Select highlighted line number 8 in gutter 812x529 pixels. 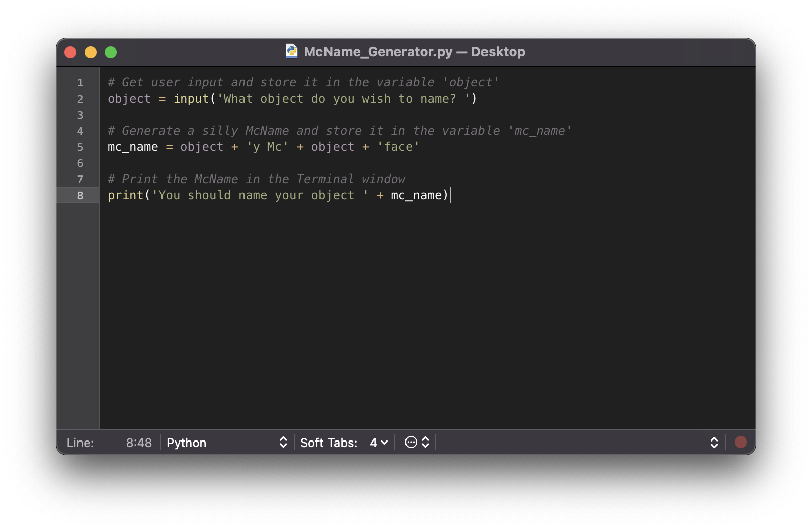click(80, 196)
